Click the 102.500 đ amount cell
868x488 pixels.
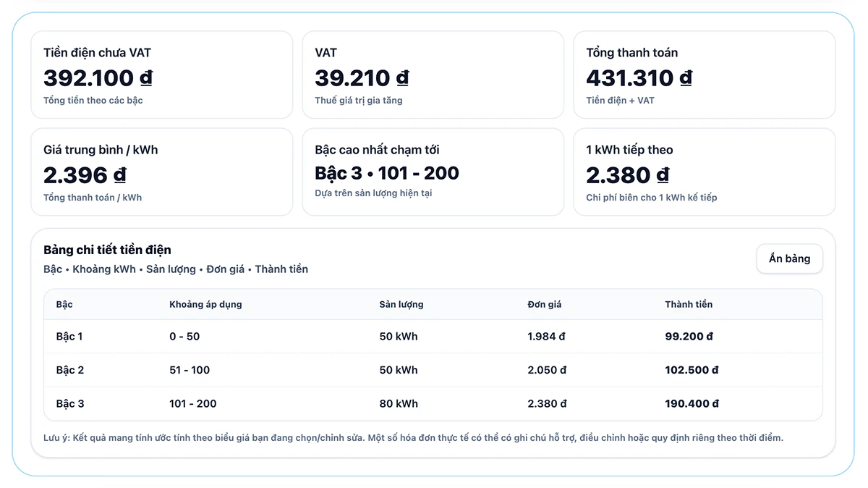pos(692,370)
